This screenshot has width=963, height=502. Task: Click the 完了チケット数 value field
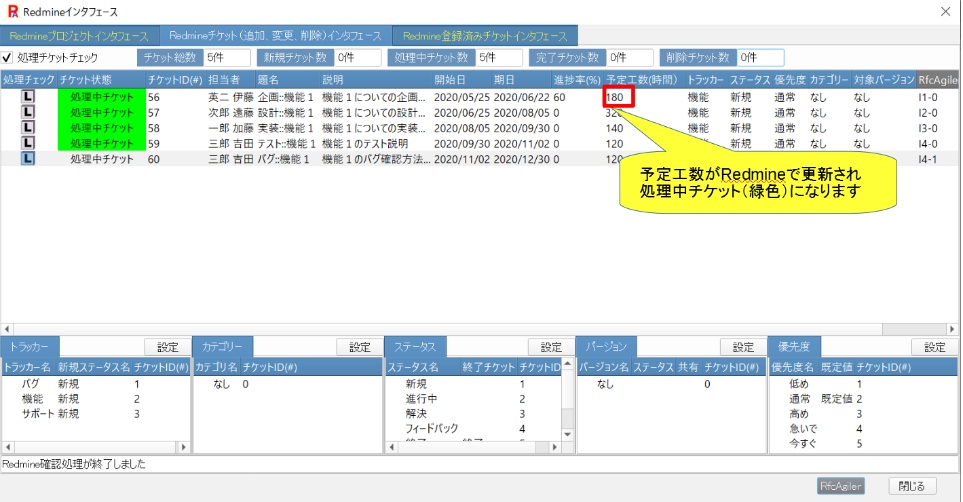(630, 58)
